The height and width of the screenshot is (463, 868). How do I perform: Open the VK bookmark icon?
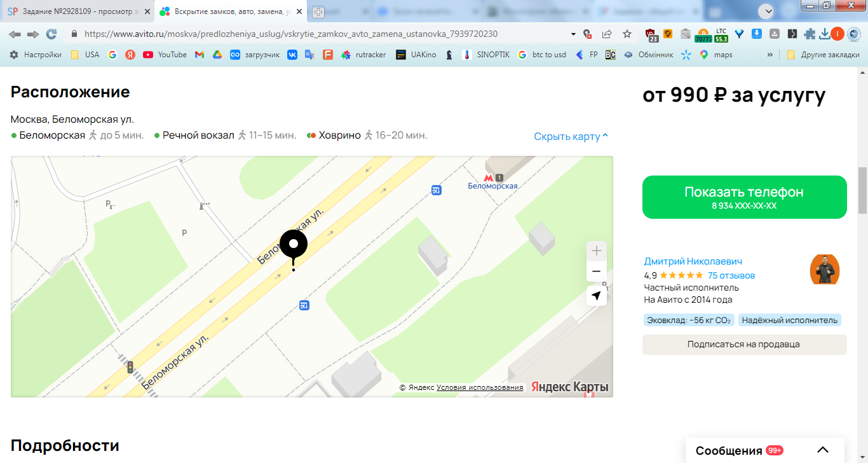[292, 55]
